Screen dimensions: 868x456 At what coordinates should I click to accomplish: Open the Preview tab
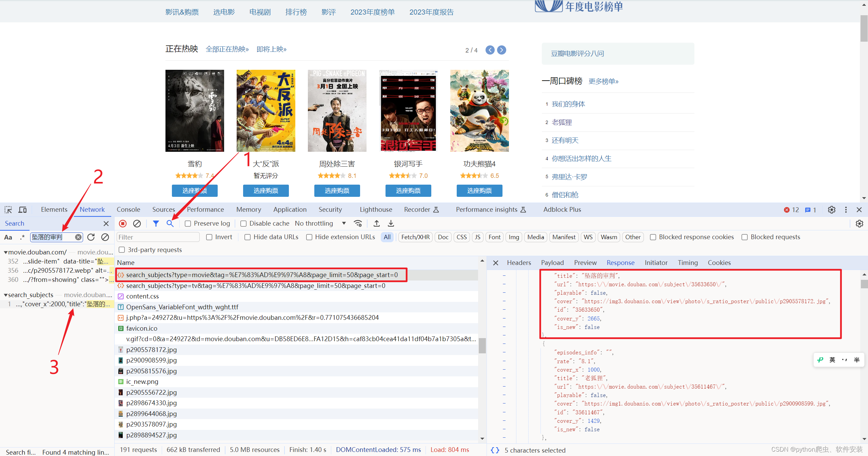pos(585,263)
